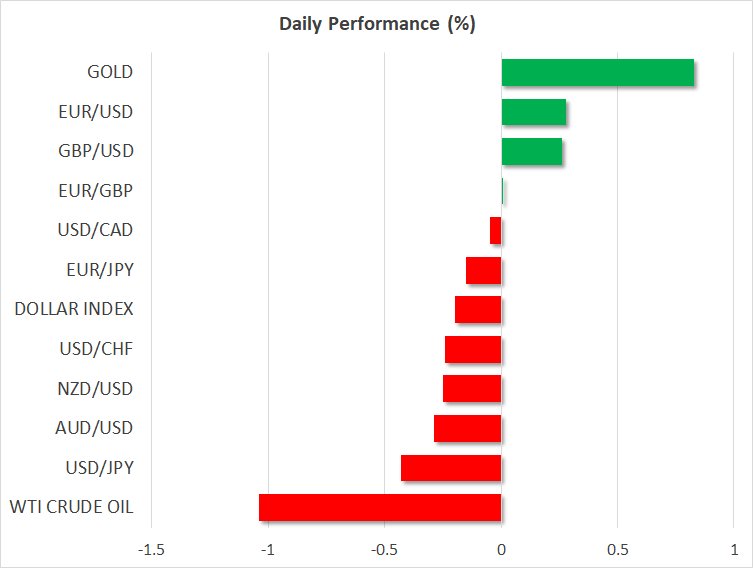Screen dimensions: 753x568
Task: Select the green GBP/USD bar
Action: point(531,152)
